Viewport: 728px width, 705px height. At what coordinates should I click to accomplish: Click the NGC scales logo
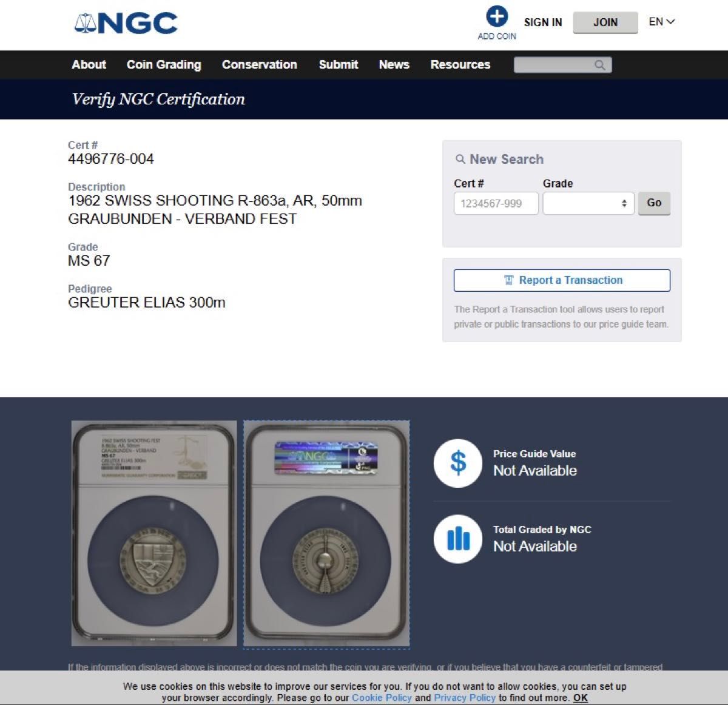126,23
